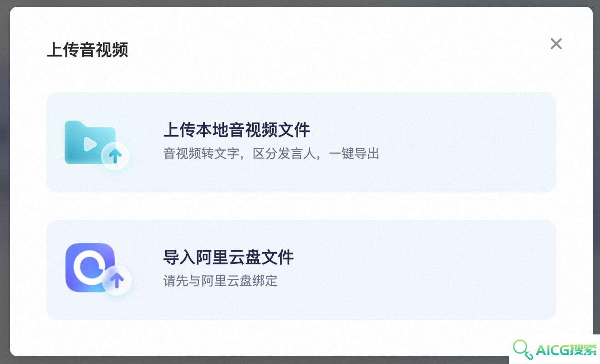The image size is (600, 364).
Task: Click the play triangle inside folder icon
Action: pos(90,145)
